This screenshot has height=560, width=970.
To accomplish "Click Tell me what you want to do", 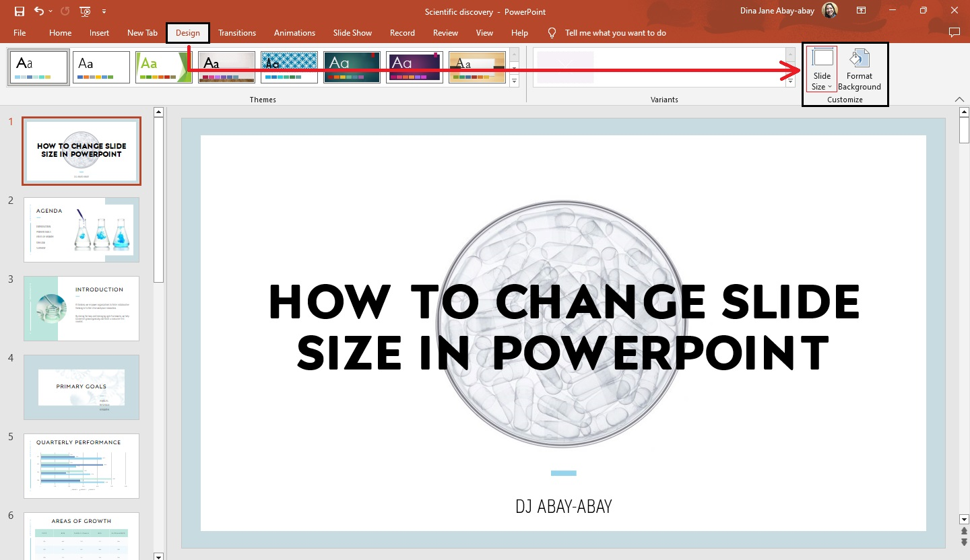I will click(x=615, y=32).
